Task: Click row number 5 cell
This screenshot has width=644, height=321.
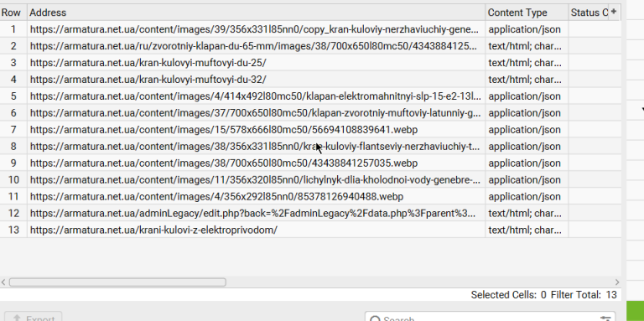Action: [13, 96]
